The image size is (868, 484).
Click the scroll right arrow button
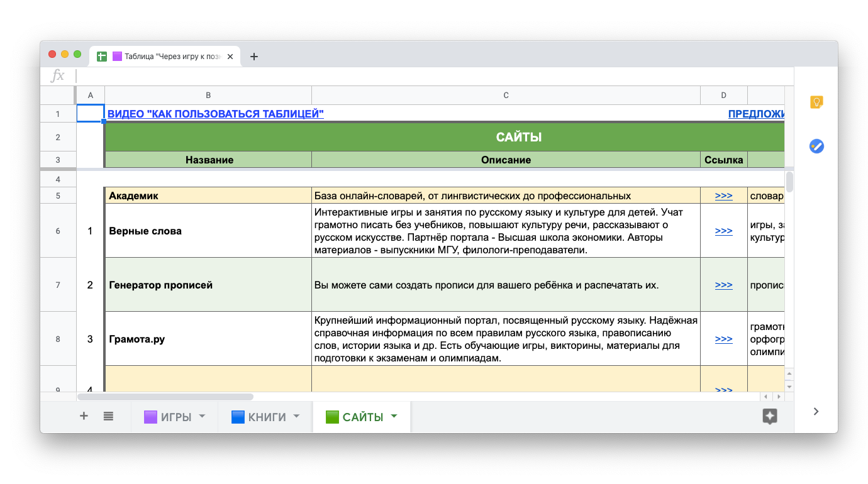tap(779, 397)
